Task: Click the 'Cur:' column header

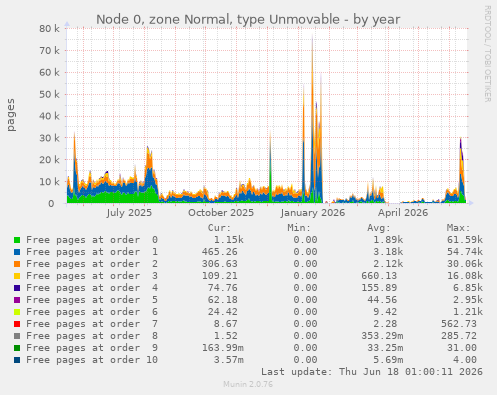Action: tap(219, 228)
